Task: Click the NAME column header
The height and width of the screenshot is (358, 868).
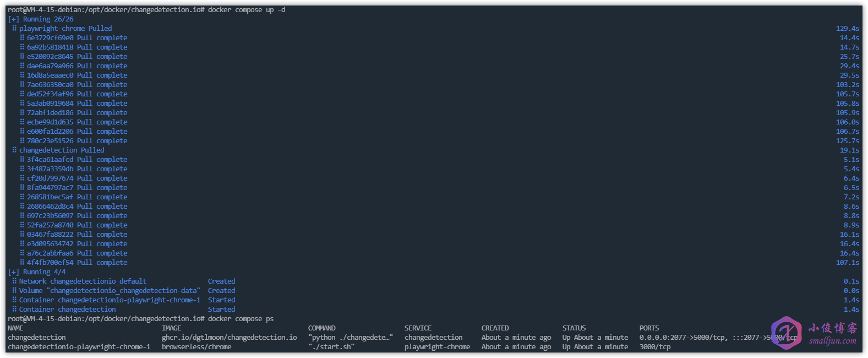Action: [x=15, y=328]
